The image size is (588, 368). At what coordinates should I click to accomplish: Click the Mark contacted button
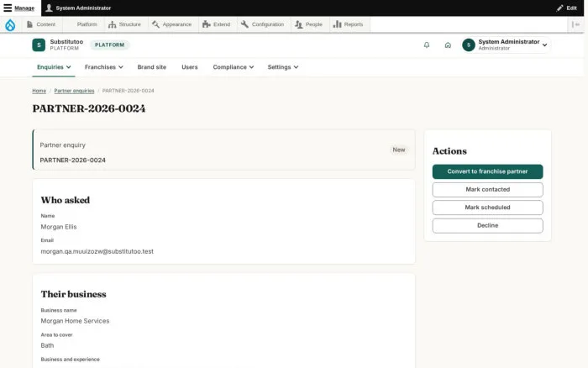click(487, 190)
